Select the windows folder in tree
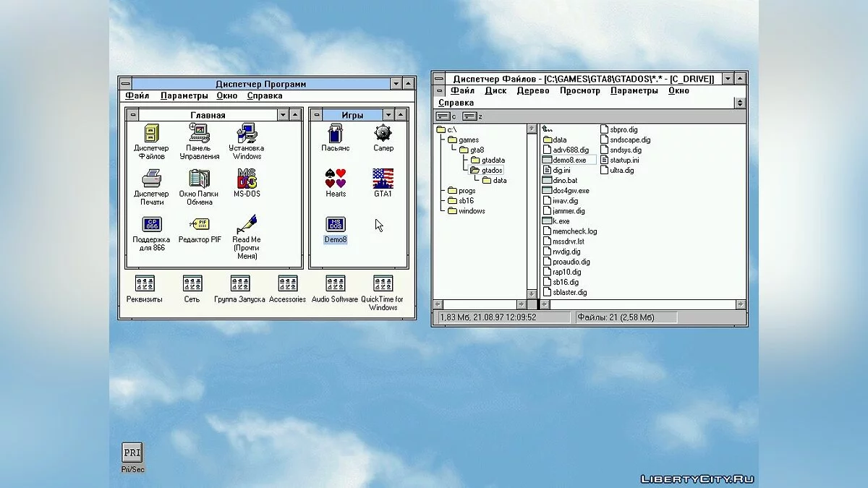This screenshot has height=488, width=868. pyautogui.click(x=471, y=211)
